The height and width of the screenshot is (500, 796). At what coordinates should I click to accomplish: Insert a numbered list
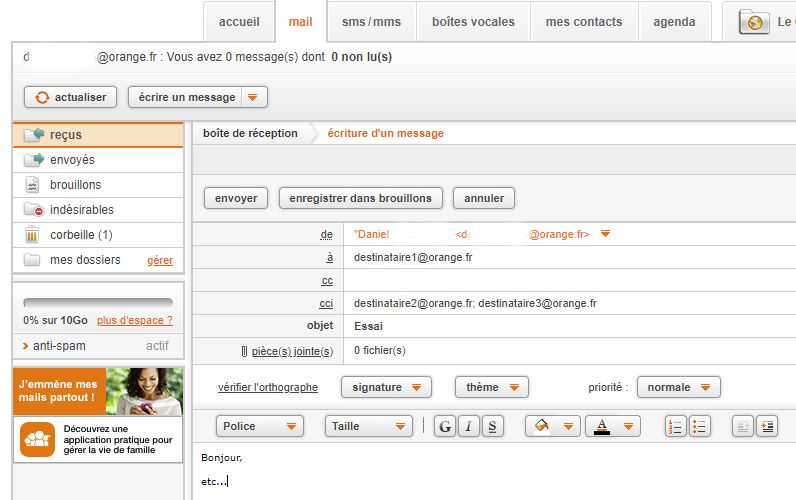(675, 426)
